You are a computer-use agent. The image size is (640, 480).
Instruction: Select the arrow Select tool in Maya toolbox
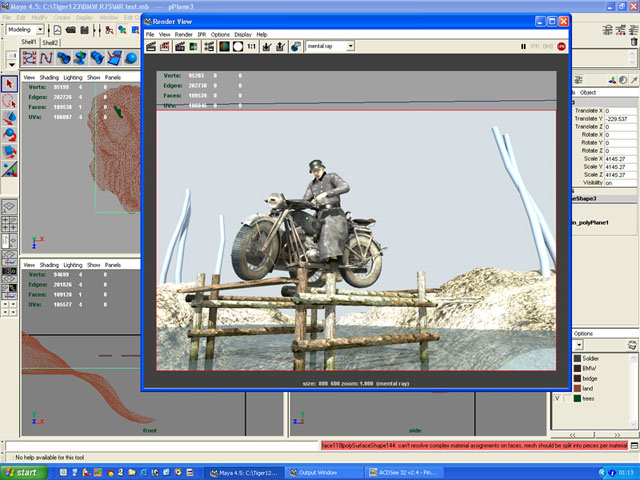click(9, 84)
